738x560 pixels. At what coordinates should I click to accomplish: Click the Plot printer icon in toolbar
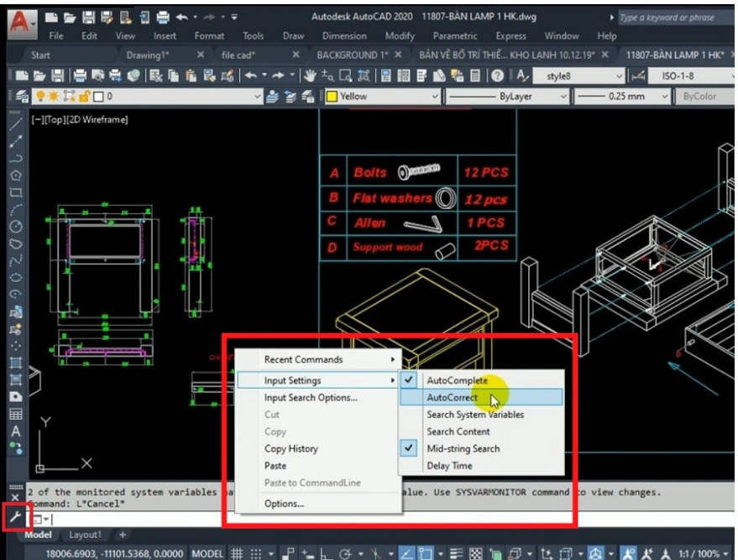(81, 76)
